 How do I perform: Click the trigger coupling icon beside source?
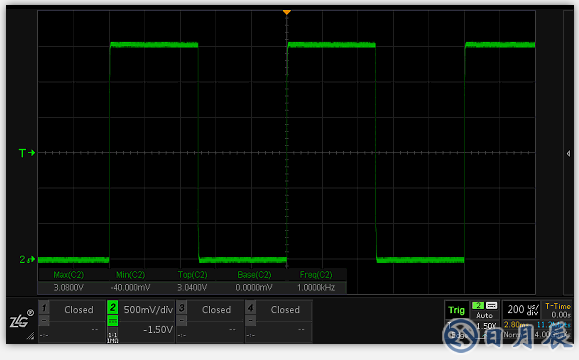(x=491, y=305)
